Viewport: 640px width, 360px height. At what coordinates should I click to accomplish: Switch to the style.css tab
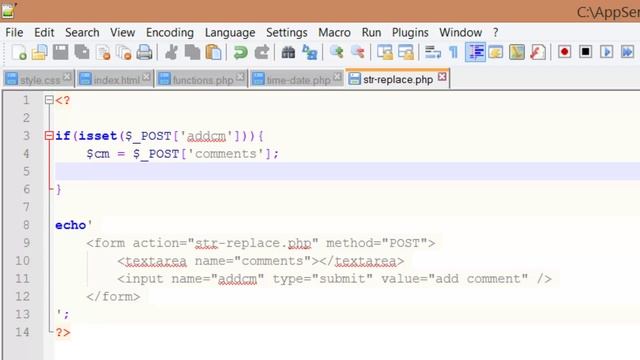(39, 80)
